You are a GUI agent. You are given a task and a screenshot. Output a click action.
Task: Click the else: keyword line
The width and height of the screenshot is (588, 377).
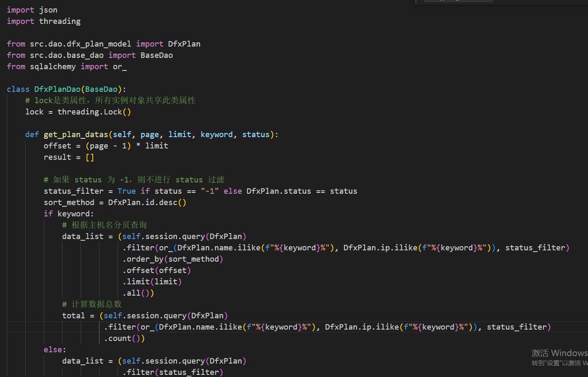click(x=55, y=350)
